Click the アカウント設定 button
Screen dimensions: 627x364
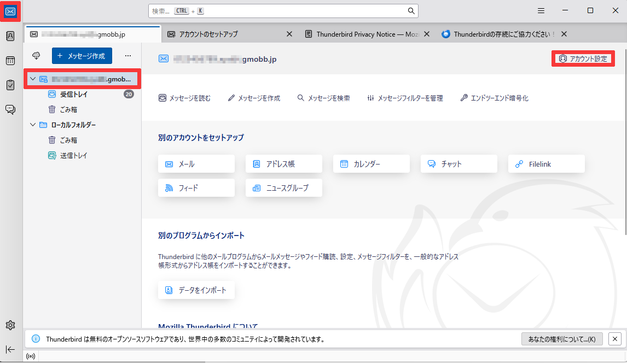583,58
